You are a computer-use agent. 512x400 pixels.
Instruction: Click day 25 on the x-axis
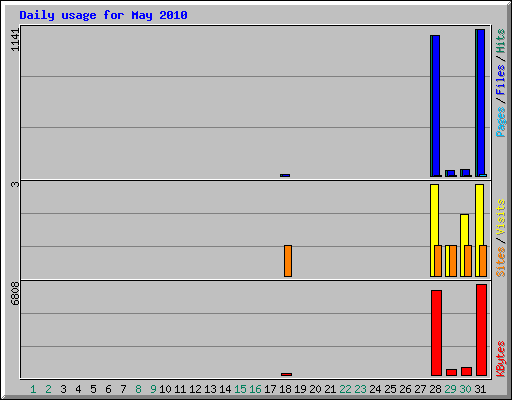pyautogui.click(x=390, y=389)
